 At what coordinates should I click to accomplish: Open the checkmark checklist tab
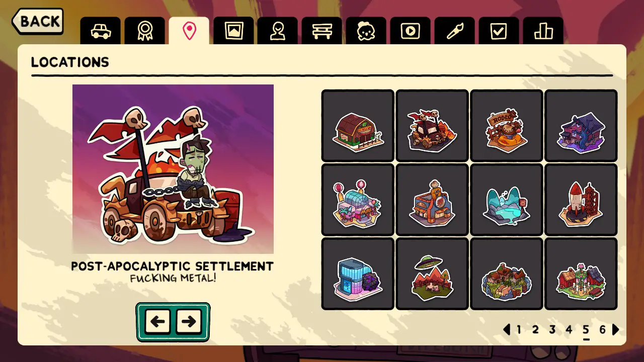pos(499,31)
